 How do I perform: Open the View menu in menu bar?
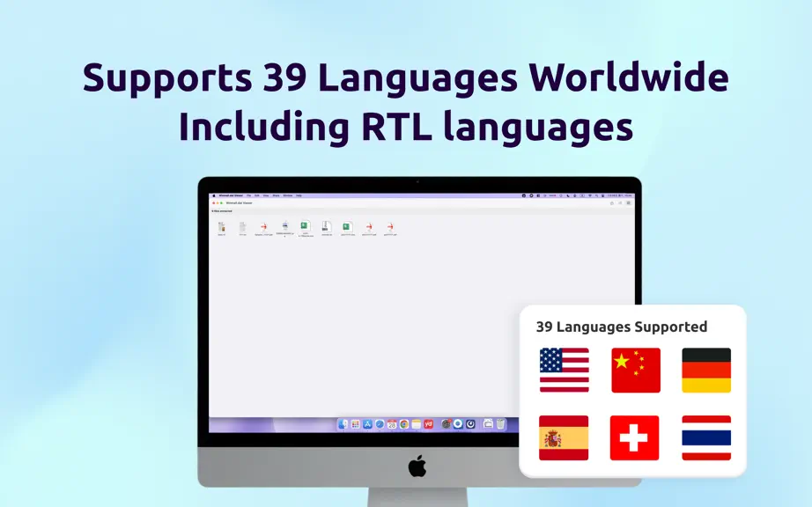266,195
